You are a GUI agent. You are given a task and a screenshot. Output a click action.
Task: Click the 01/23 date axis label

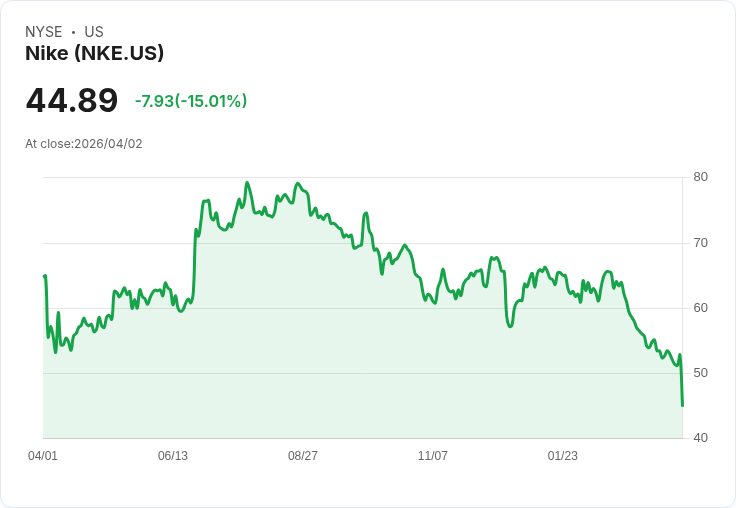point(563,456)
